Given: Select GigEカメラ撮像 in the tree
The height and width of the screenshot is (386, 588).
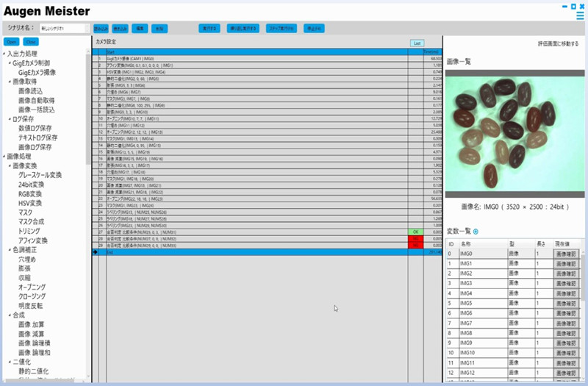Looking at the screenshot, I should [x=37, y=72].
